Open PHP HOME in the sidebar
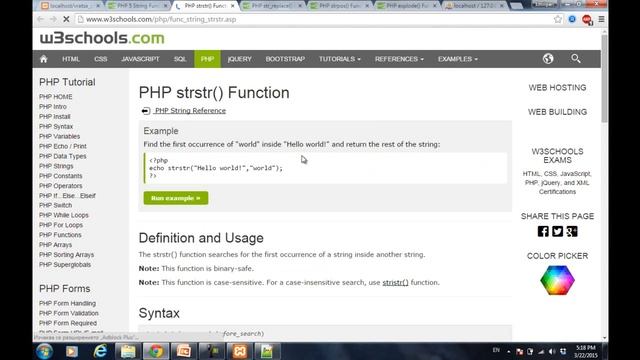Viewport: 640px width, 360px height. pos(56,97)
